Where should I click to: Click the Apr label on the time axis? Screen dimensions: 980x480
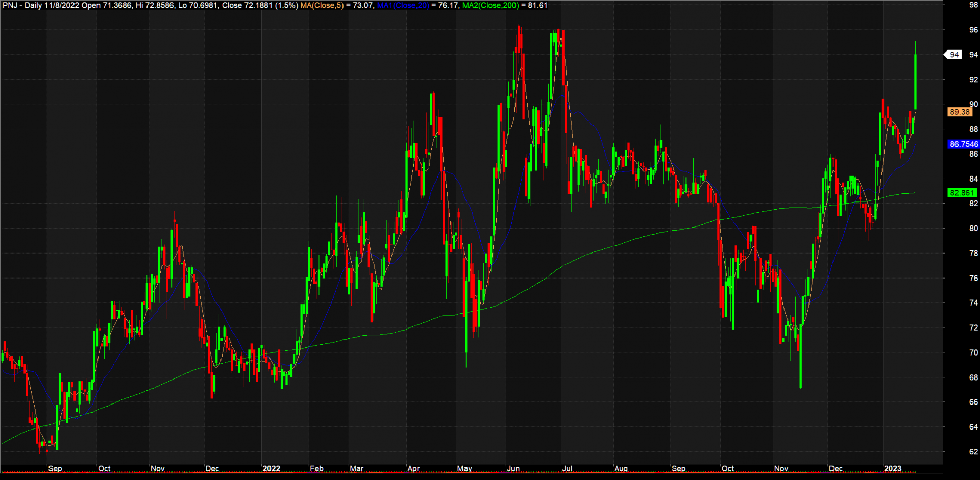coord(413,468)
